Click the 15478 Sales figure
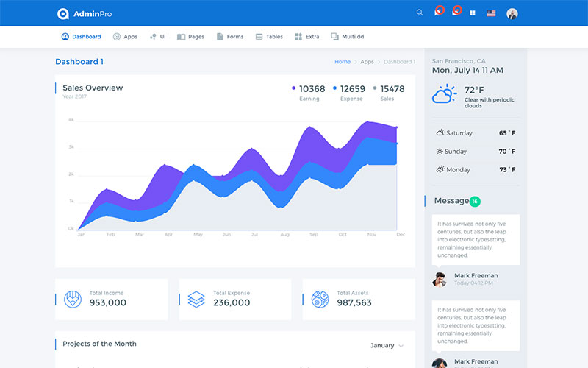The height and width of the screenshot is (368, 588). 392,89
